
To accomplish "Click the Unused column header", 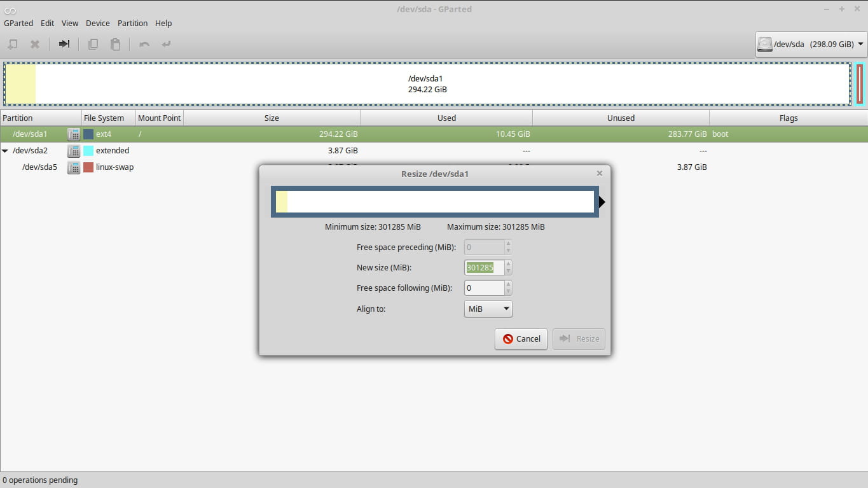I will click(621, 118).
